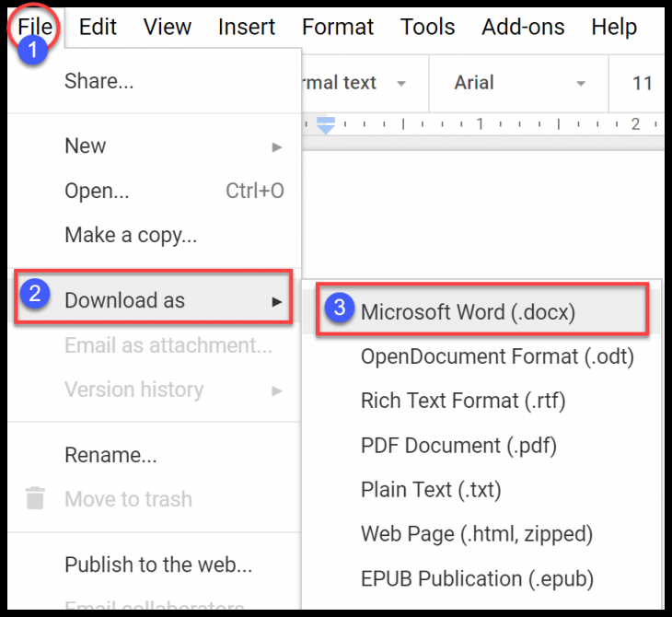The width and height of the screenshot is (672, 617).
Task: Download as Microsoft Word (.docx)
Action: [468, 311]
